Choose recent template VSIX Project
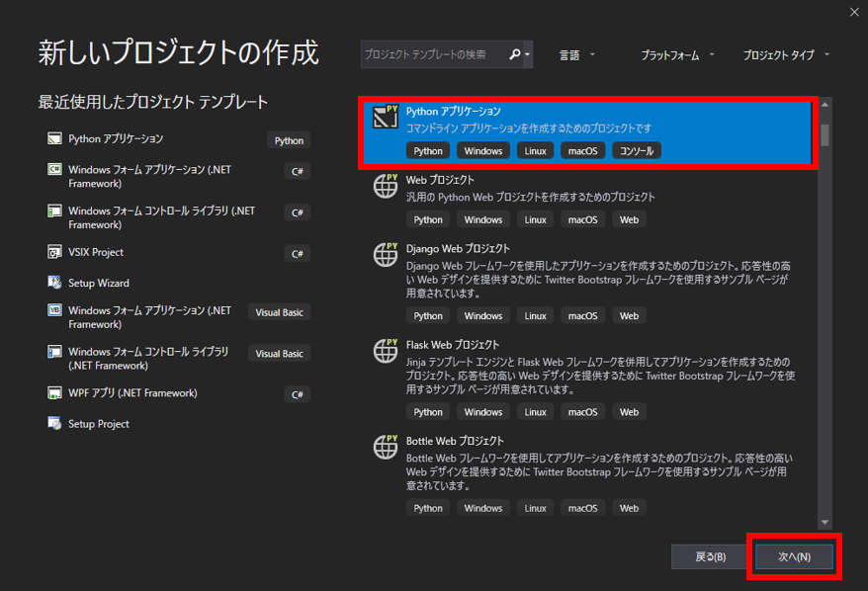Viewport: 868px width, 591px height. click(96, 252)
